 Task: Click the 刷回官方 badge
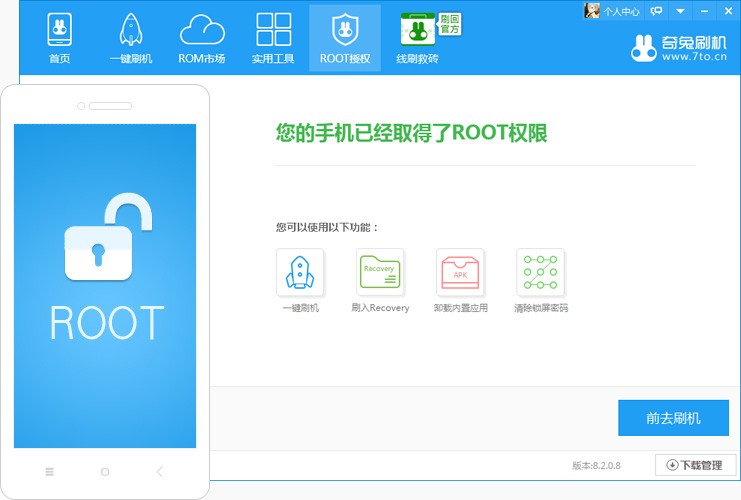(x=450, y=24)
